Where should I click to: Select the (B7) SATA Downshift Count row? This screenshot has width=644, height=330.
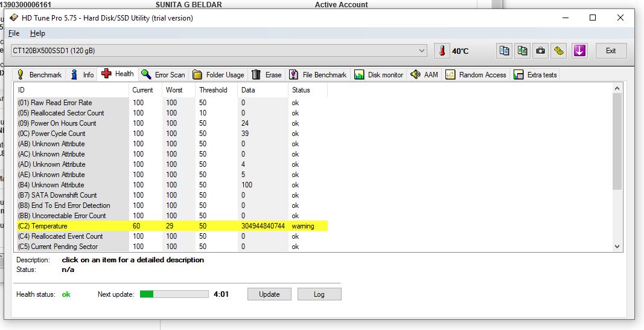(x=171, y=195)
